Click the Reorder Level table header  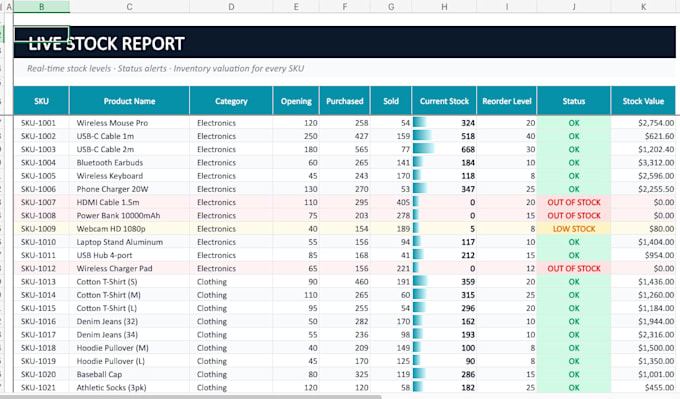[x=507, y=101]
